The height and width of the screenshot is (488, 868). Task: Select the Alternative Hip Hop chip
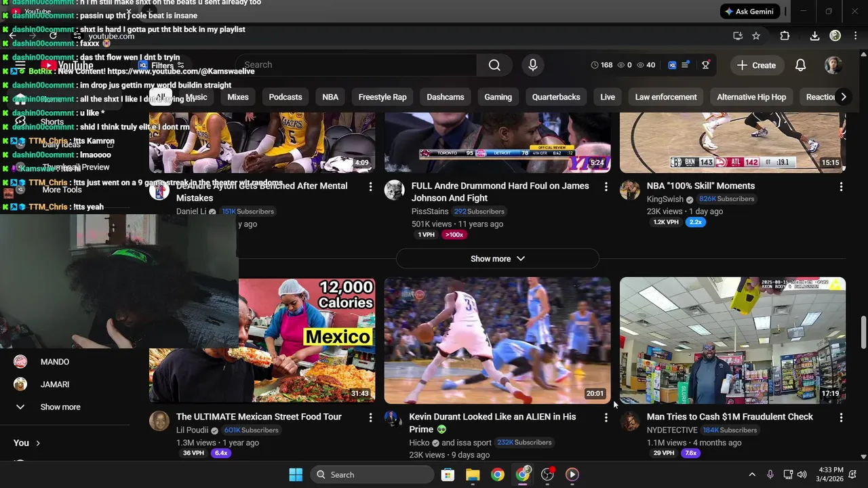pyautogui.click(x=751, y=97)
